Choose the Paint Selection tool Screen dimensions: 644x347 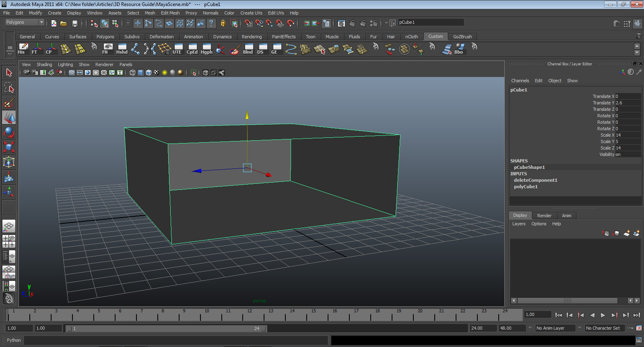(9, 103)
